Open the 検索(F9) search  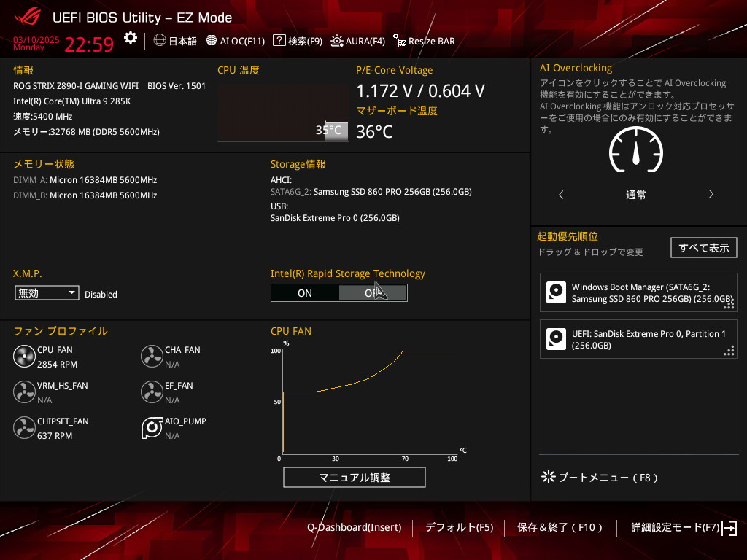tap(298, 41)
